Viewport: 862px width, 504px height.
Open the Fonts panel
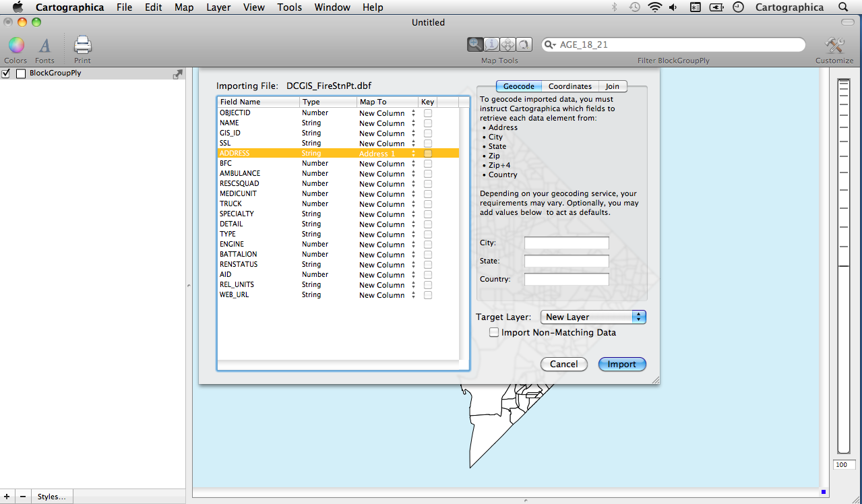pos(44,46)
